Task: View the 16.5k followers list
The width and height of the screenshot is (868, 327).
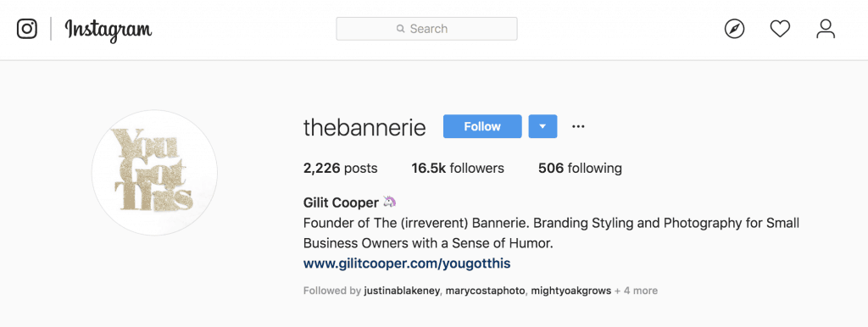Action: pyautogui.click(x=458, y=169)
